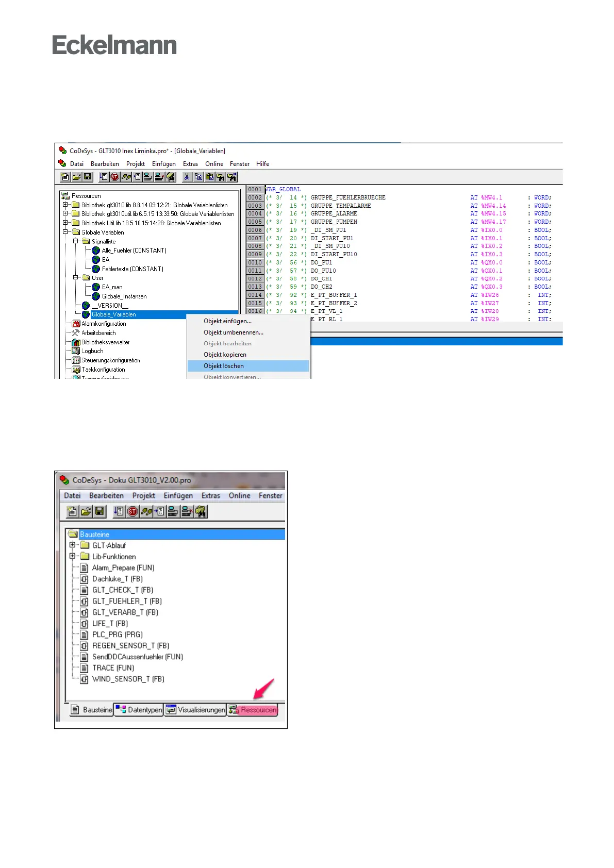The image size is (614, 868).
Task: Select GLT_FUEHLER_T (FB) block
Action: pyautogui.click(x=127, y=601)
